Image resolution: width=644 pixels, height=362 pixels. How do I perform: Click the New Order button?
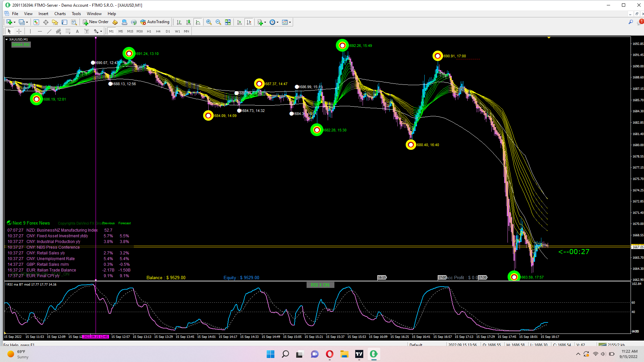coord(96,22)
